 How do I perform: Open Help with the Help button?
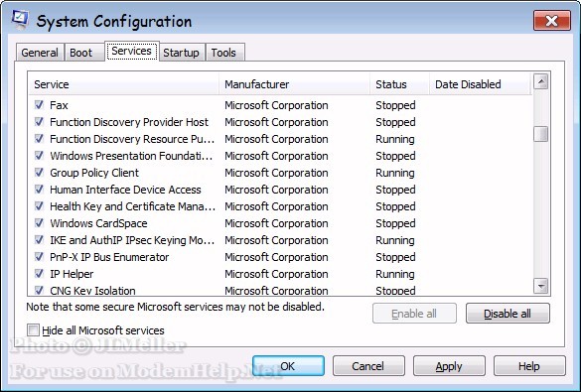pos(529,366)
